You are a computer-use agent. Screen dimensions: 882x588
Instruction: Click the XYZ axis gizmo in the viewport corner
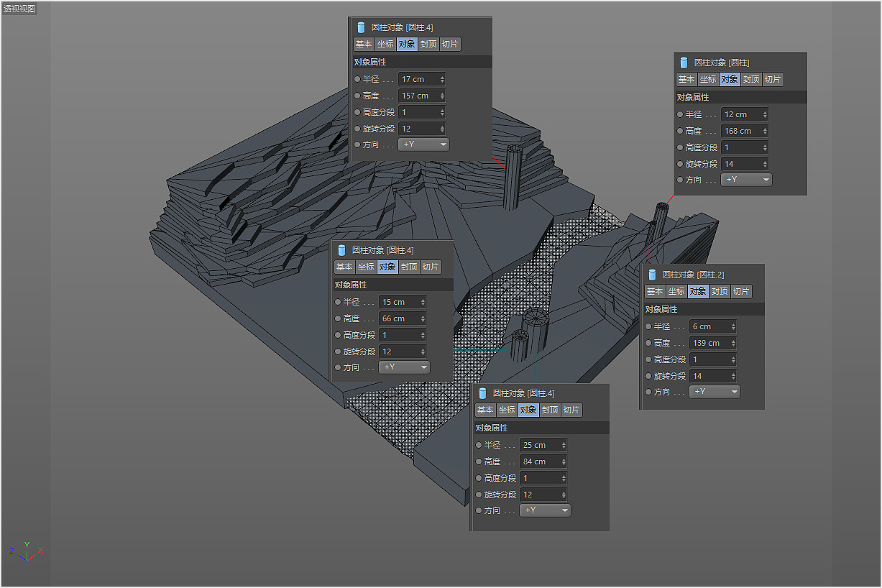[x=26, y=551]
